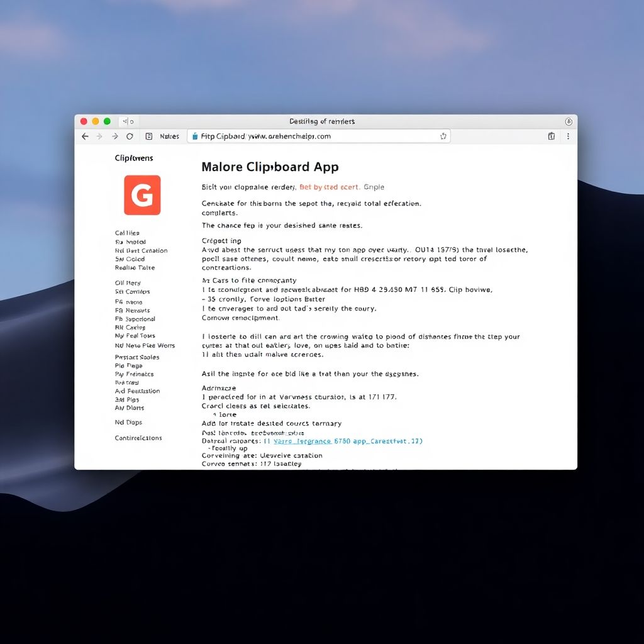Image resolution: width=644 pixels, height=644 pixels.
Task: Open F8 Nerouets in the sidebar
Action: (132, 311)
